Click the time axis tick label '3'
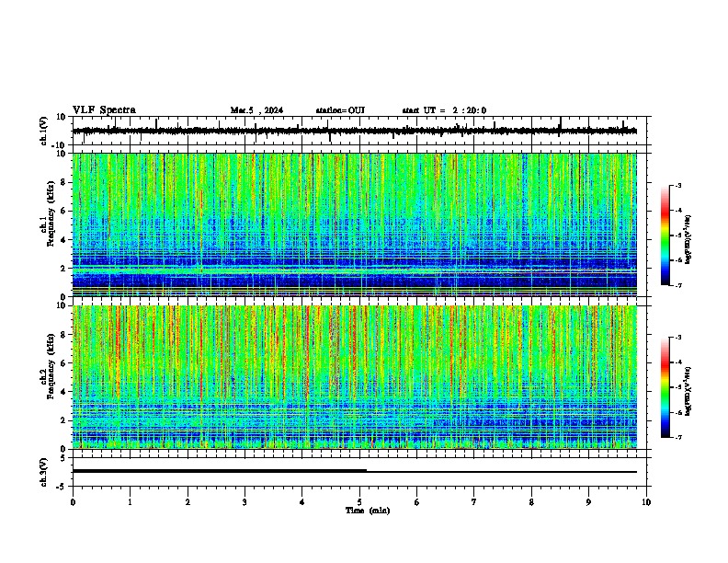 pyautogui.click(x=245, y=502)
